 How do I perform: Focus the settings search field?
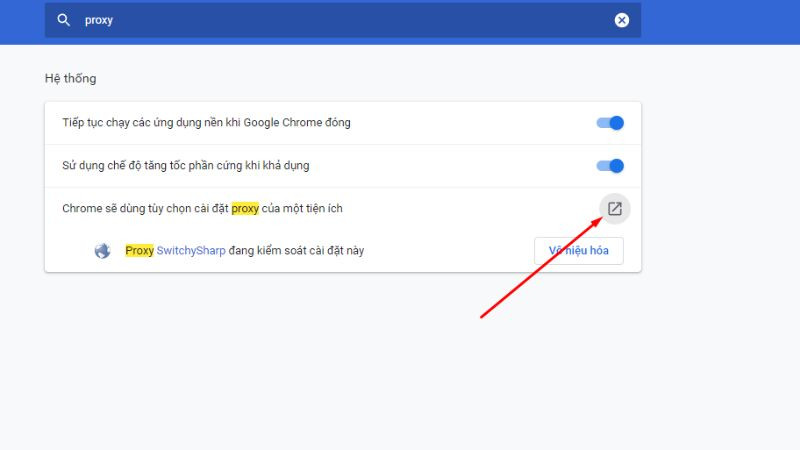tap(343, 20)
